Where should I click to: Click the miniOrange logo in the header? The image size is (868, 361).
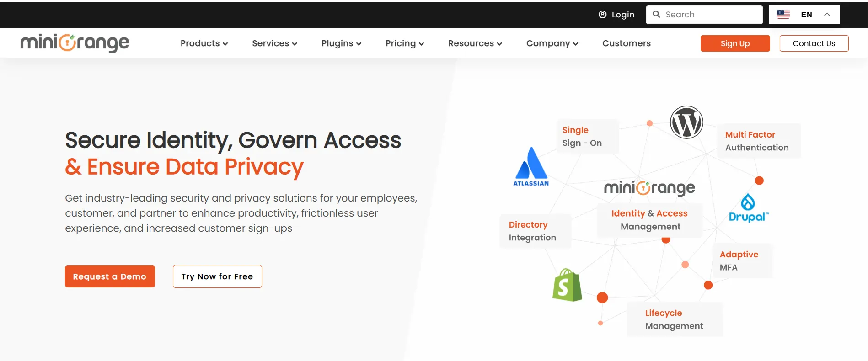pyautogui.click(x=75, y=43)
